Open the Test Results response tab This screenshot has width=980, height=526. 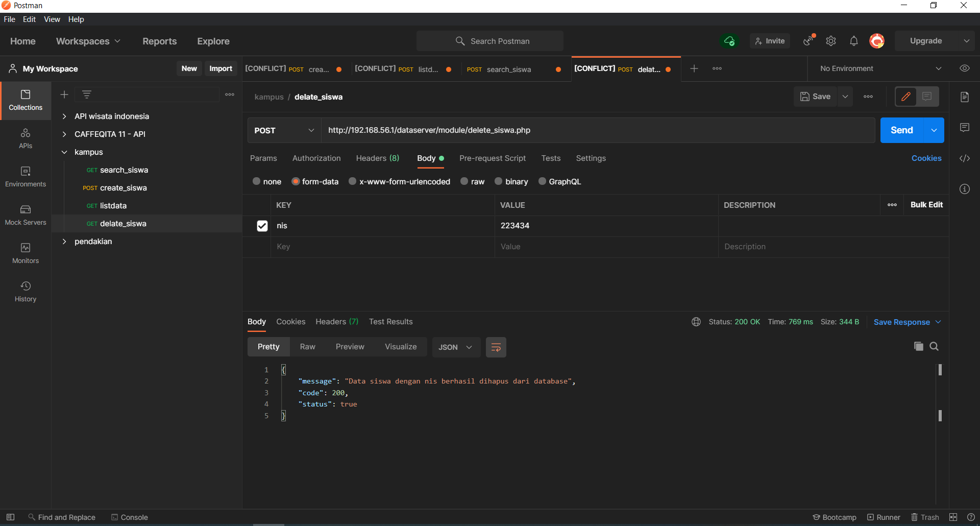point(391,322)
